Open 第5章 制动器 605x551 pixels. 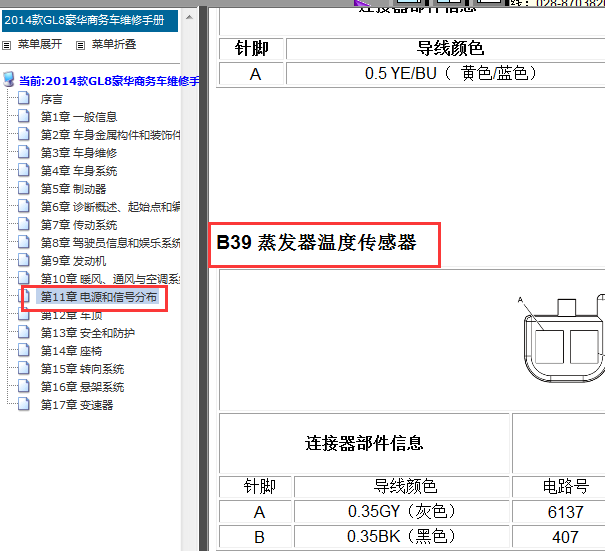(73, 189)
